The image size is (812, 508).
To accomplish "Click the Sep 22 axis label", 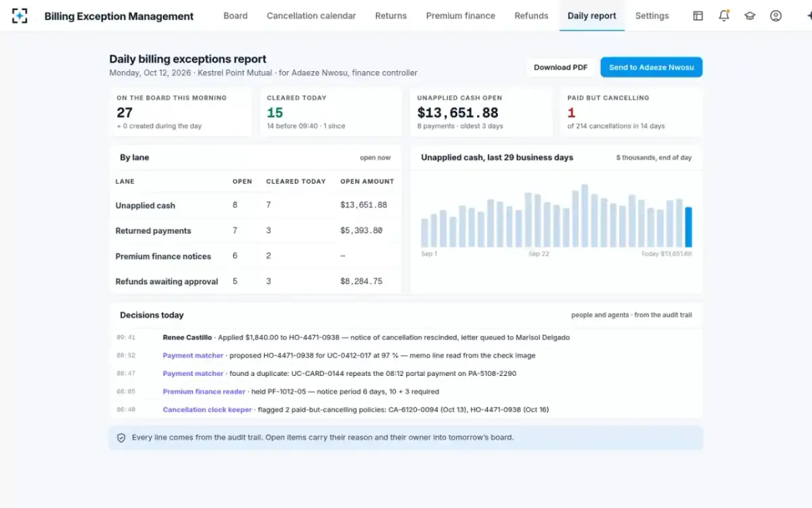I will pos(539,254).
